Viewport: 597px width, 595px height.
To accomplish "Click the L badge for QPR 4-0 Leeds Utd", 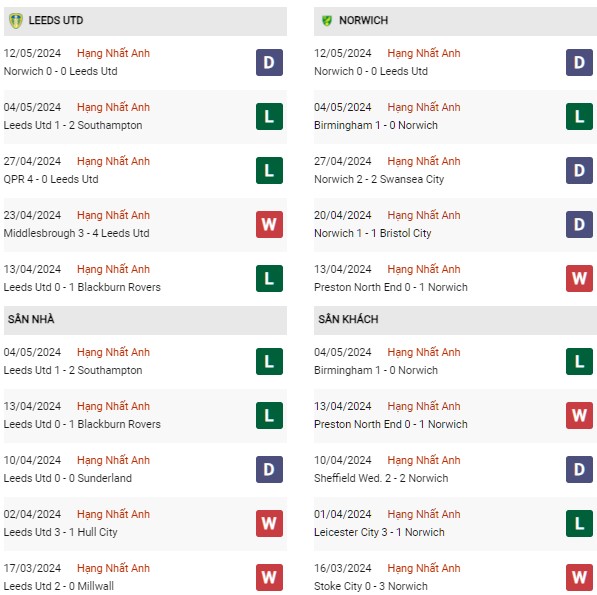I will (269, 171).
